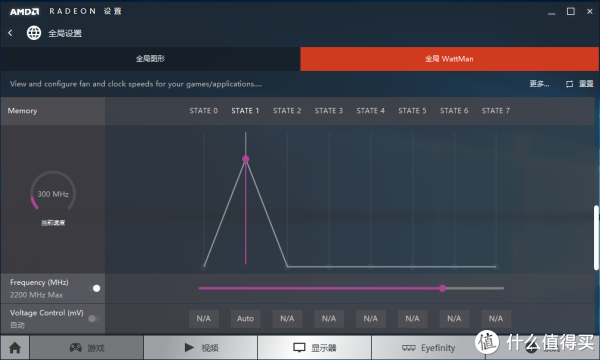
Task: Open the 更多... menu
Action: tap(539, 84)
